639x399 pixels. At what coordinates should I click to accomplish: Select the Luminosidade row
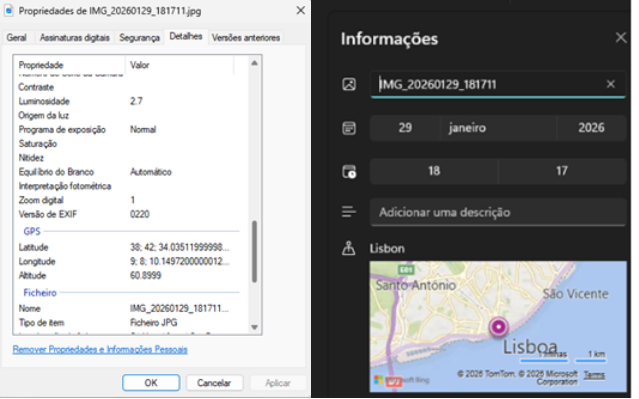click(128, 101)
